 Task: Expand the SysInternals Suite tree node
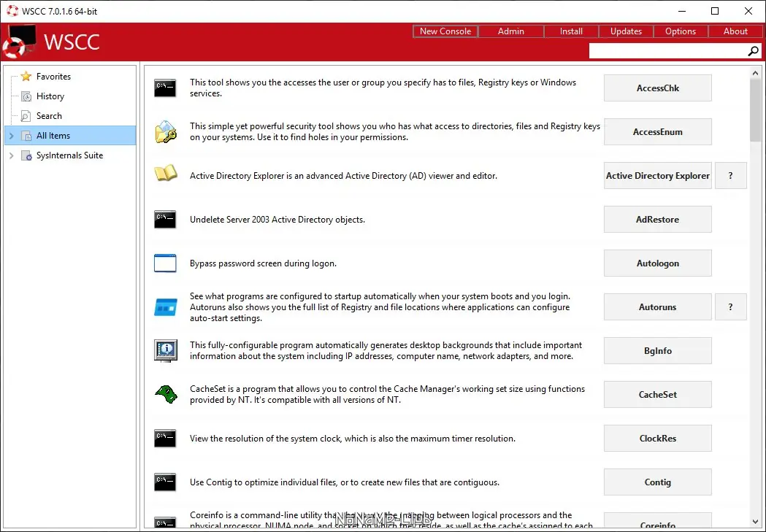12,155
